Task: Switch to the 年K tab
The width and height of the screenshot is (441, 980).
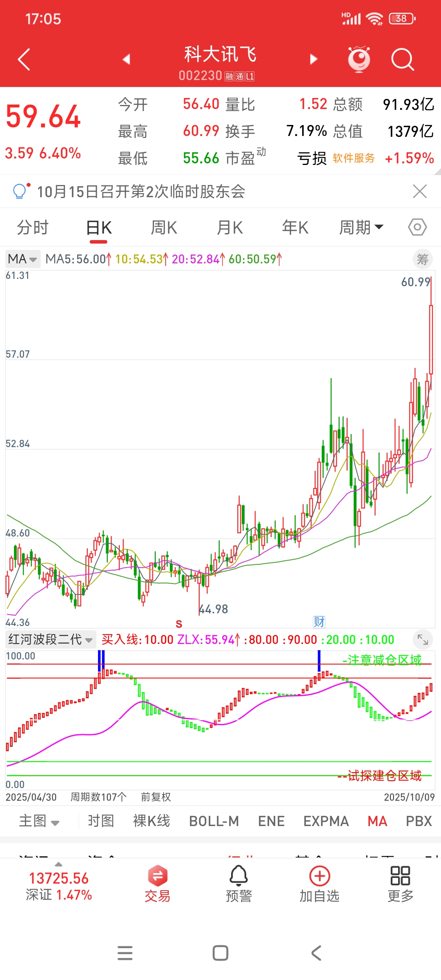Action: click(x=295, y=227)
